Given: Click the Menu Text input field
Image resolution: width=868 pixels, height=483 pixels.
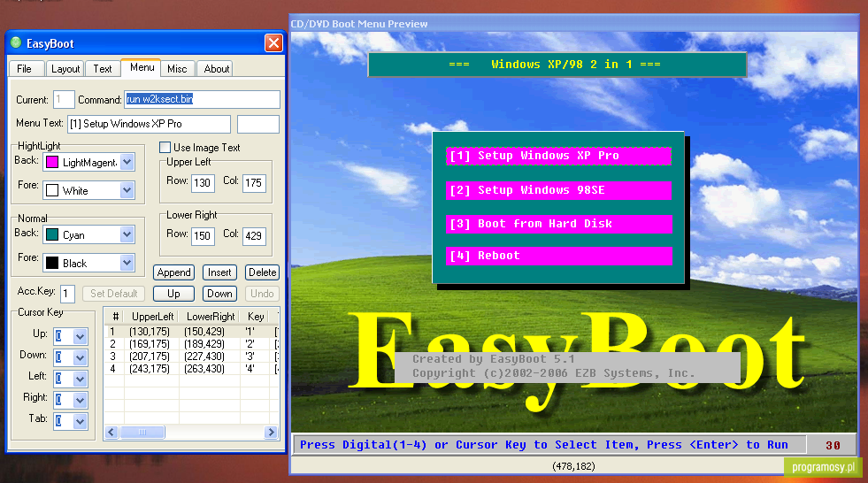Looking at the screenshot, I should tap(149, 124).
